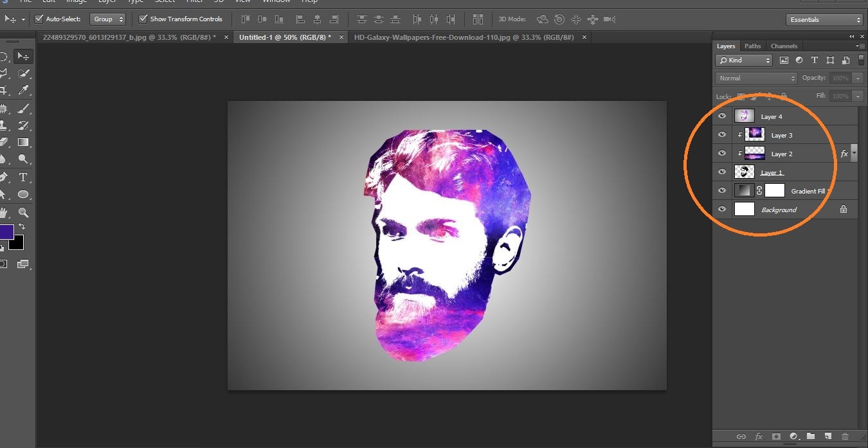Select the Crop tool
This screenshot has width=868, height=448.
6,89
